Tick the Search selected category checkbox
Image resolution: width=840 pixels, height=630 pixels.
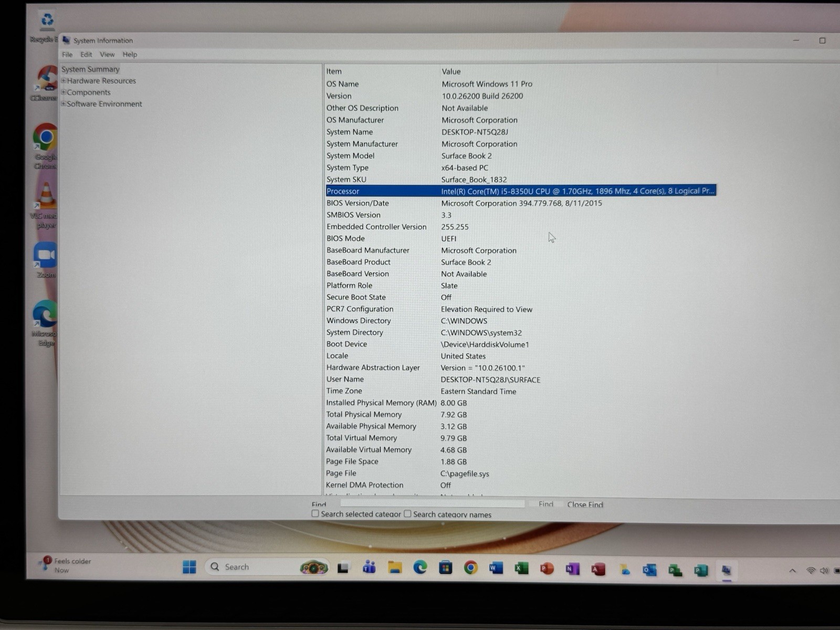coord(315,513)
